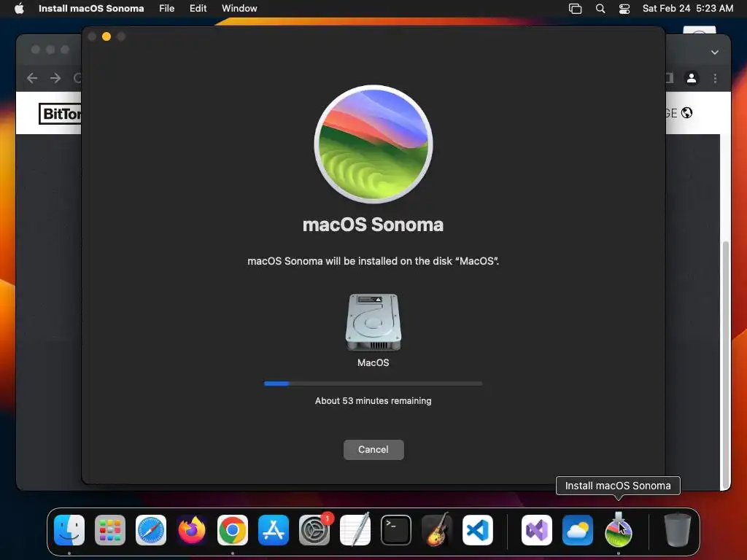Open Finder from the Dock
747x560 pixels.
pyautogui.click(x=69, y=530)
